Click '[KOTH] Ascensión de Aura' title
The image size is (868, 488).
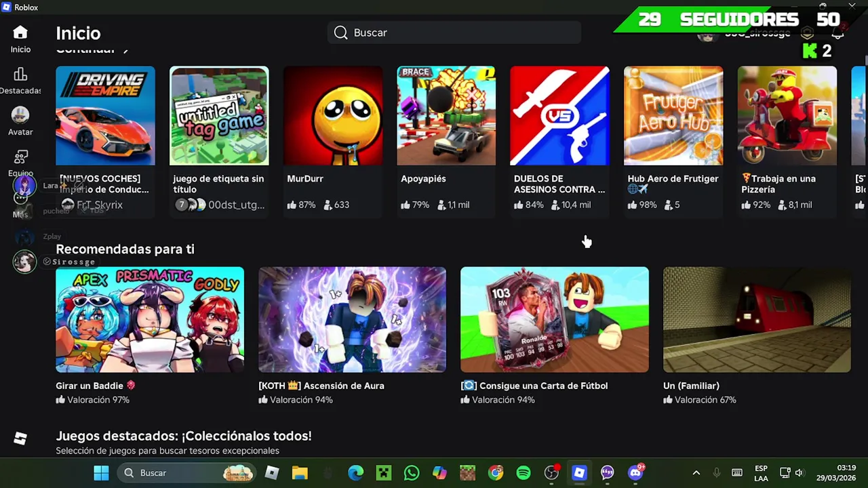(321, 386)
